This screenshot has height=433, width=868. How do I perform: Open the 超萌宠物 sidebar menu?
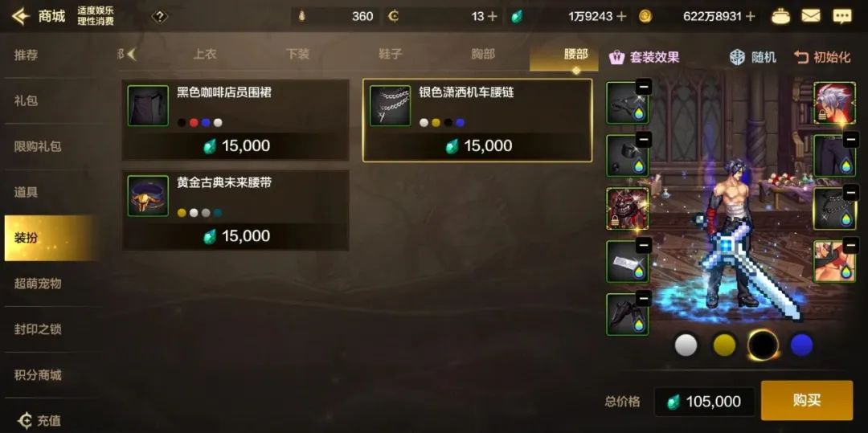pyautogui.click(x=38, y=283)
